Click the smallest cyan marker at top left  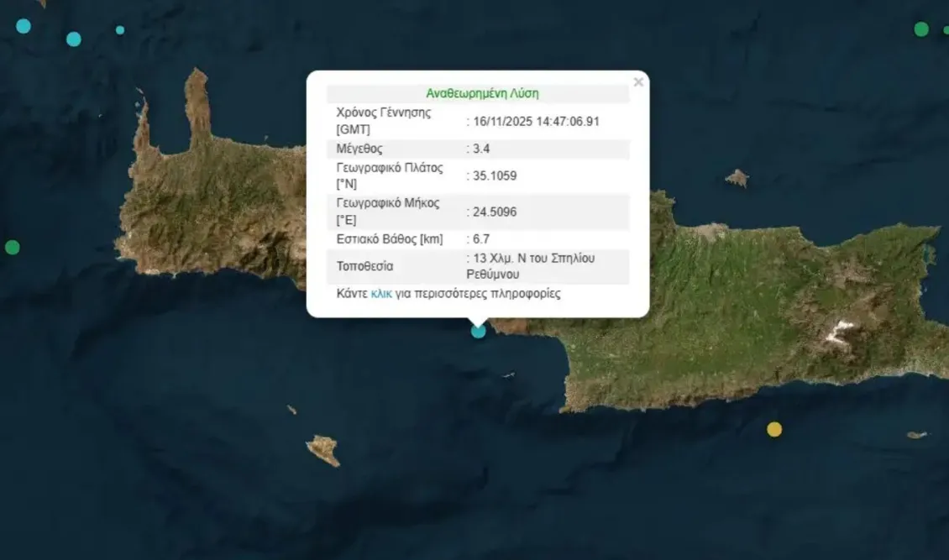[x=120, y=30]
